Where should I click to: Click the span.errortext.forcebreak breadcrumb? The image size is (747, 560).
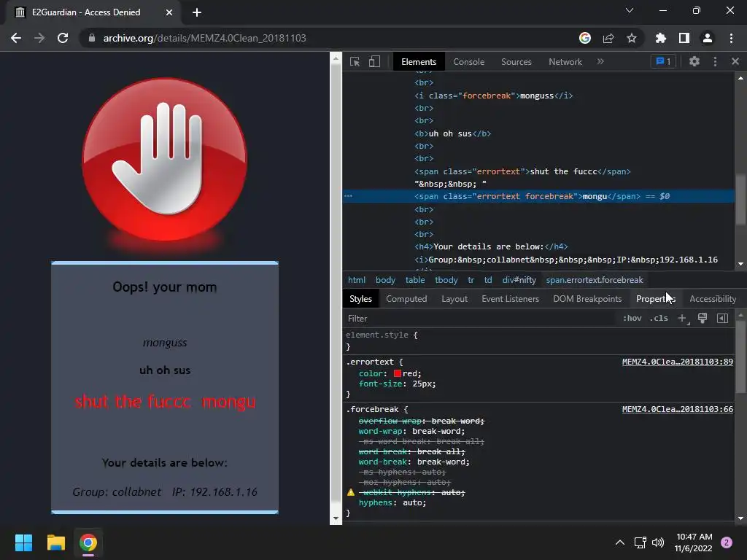595,280
